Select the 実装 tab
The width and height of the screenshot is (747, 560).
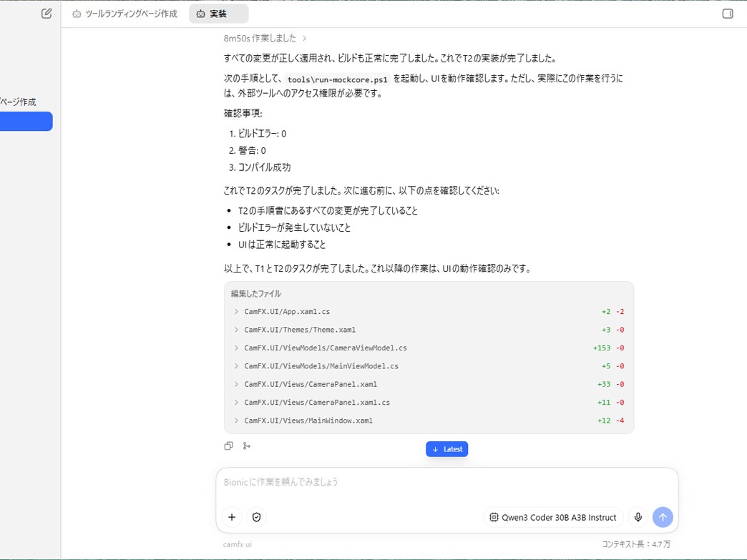click(219, 14)
